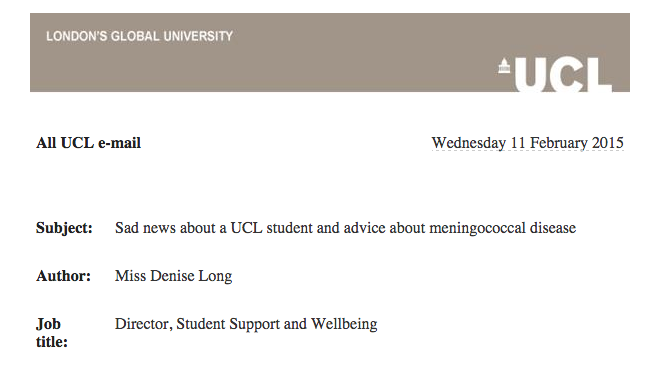
Task: Click the word "Wellbeing" in job title
Action: click(344, 324)
